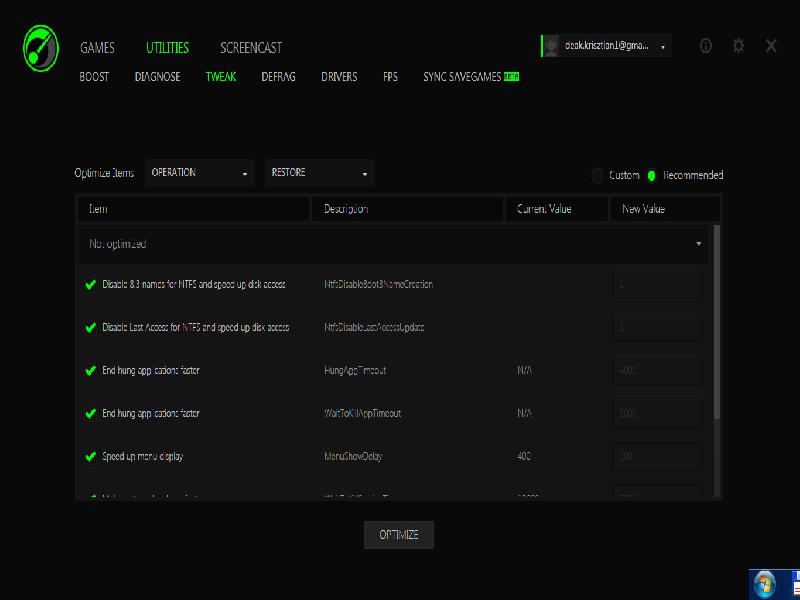Screen dimensions: 800x600
Task: Open the info icon beside the account
Action: (706, 46)
